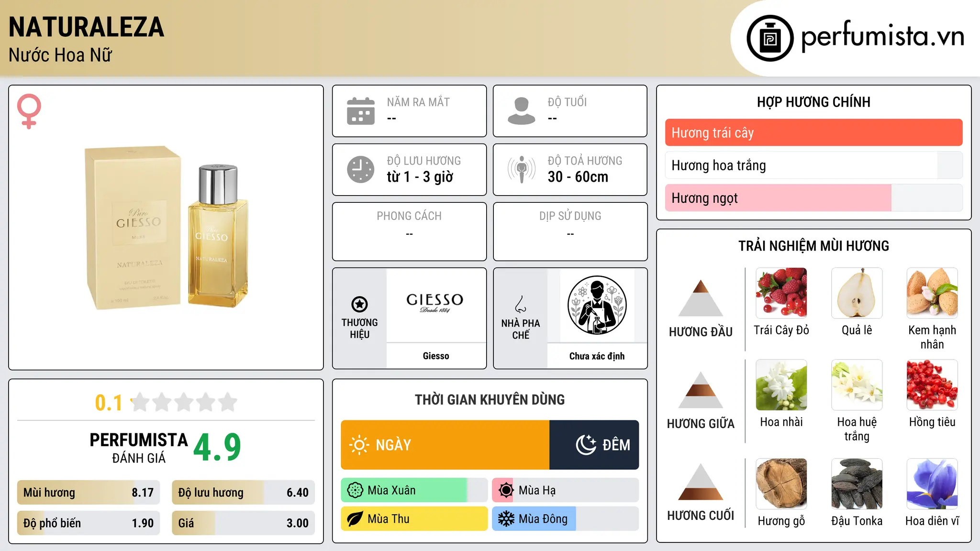This screenshot has height=551, width=980.
Task: Click the perfumista.vn site name
Action: (x=883, y=37)
